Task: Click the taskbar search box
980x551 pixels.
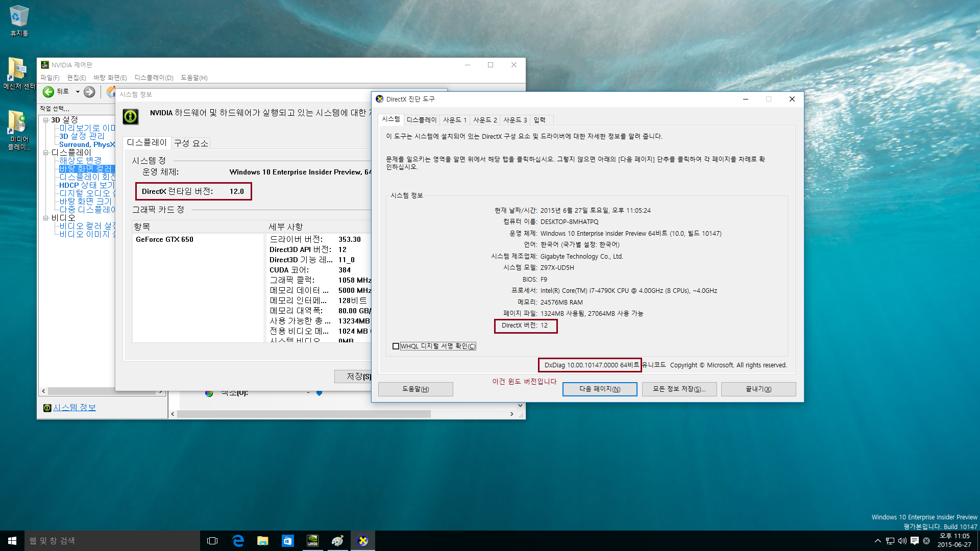Action: [x=112, y=541]
